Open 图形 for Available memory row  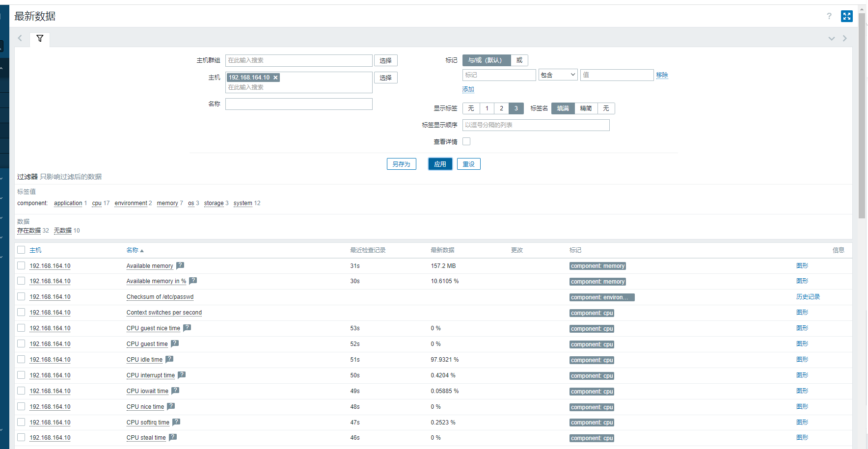[802, 265]
